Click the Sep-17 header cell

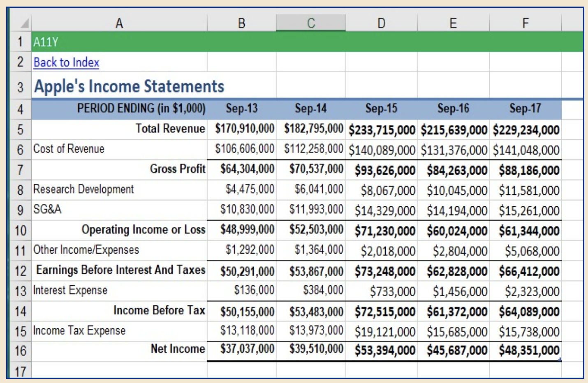click(x=525, y=109)
